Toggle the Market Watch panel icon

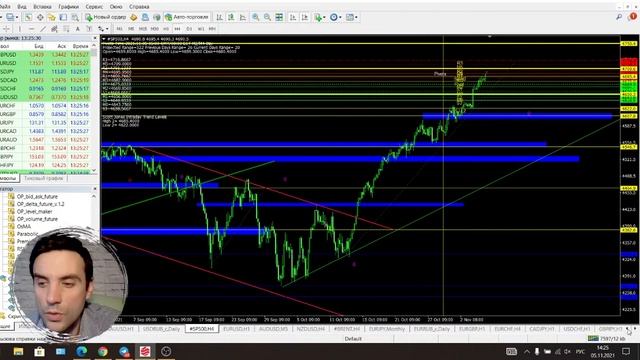(28, 17)
